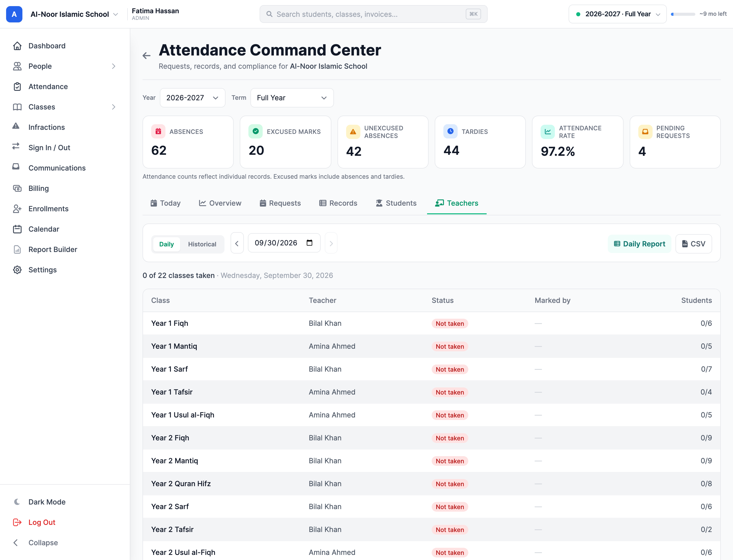
Task: Click the blue A school logo
Action: 14,14
